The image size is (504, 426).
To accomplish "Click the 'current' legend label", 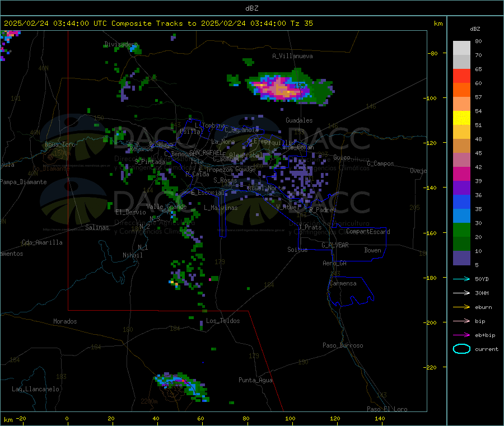I will [x=487, y=349].
